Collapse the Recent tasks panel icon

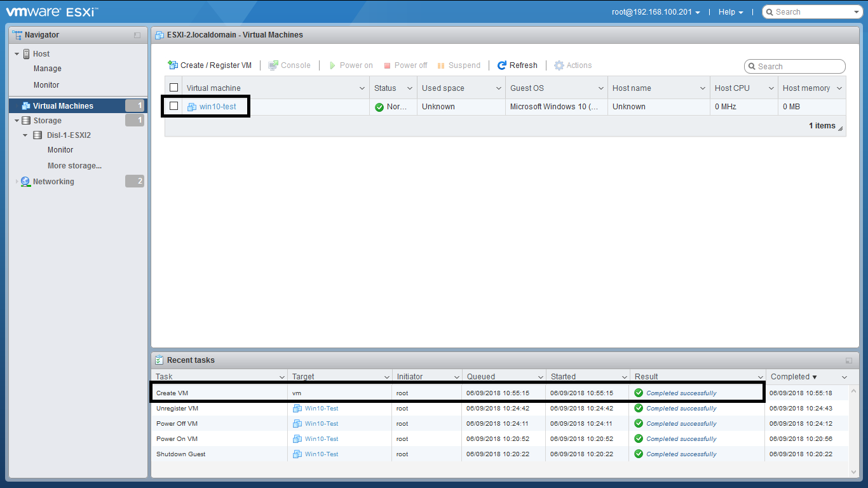[x=849, y=360]
